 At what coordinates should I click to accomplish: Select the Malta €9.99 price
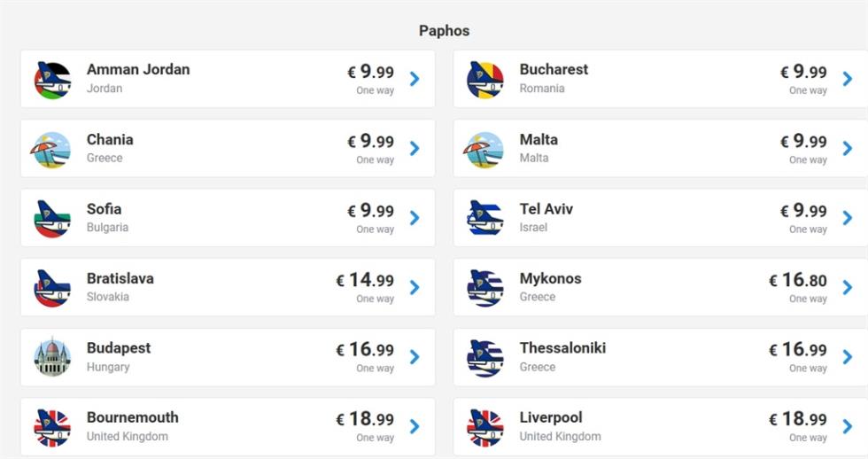click(803, 141)
